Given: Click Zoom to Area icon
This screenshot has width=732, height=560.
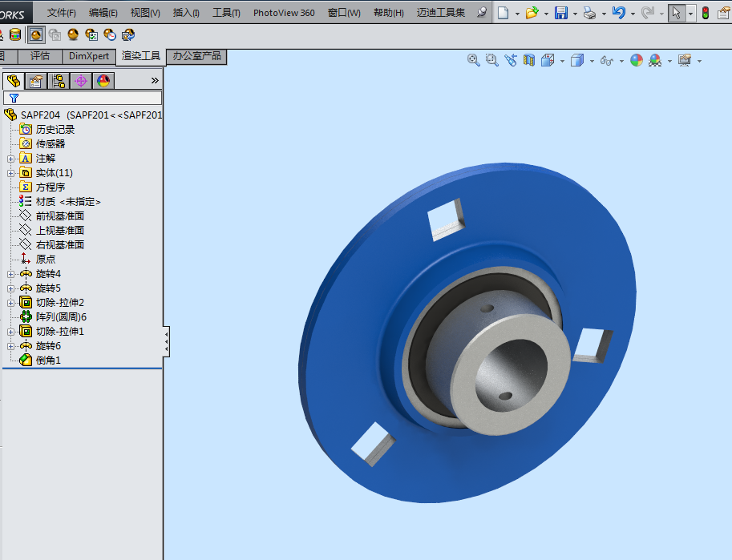Looking at the screenshot, I should click(492, 60).
